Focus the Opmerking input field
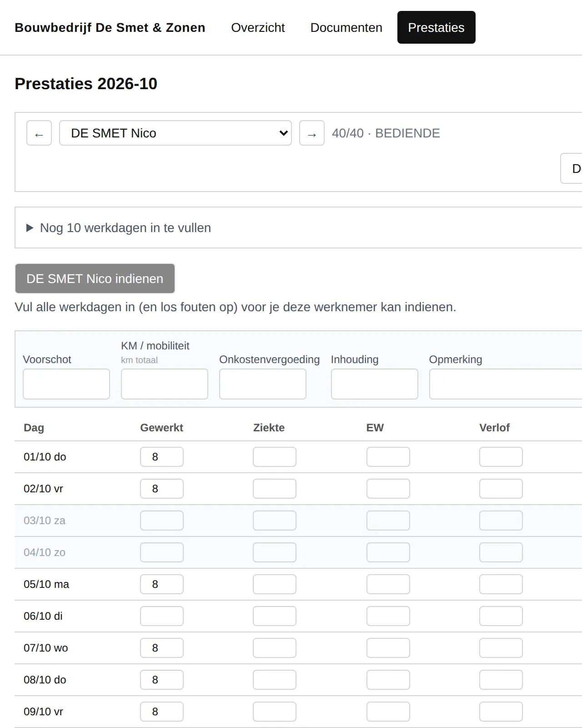The image size is (582, 728). (506, 384)
